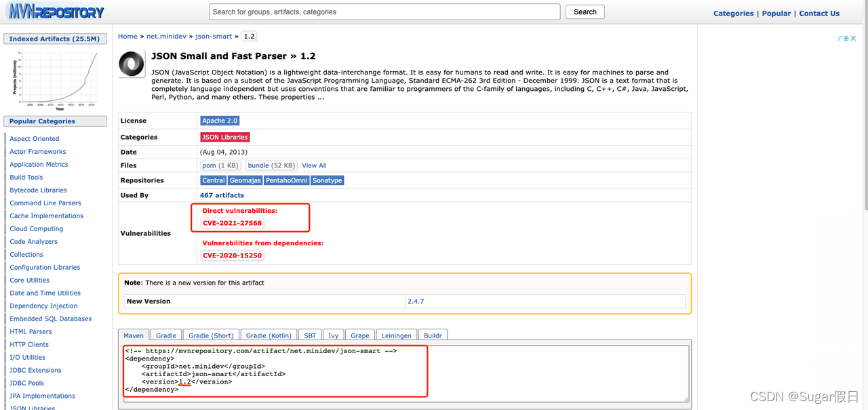Click the Indexed Artifacts (25.5M) heading

coord(54,39)
